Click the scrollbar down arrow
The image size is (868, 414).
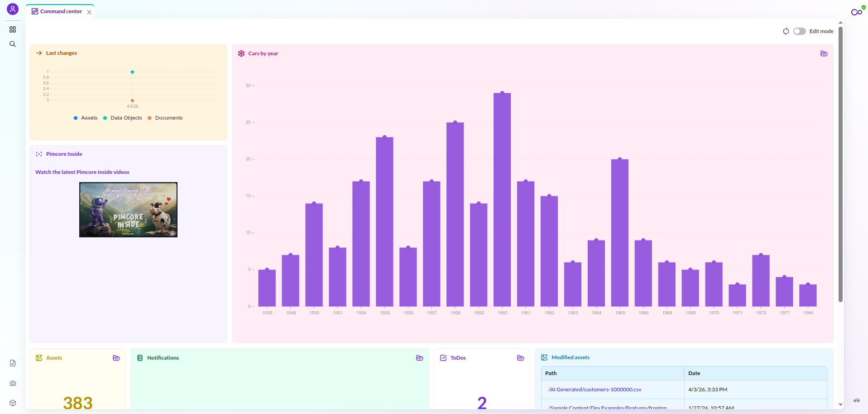tap(840, 405)
